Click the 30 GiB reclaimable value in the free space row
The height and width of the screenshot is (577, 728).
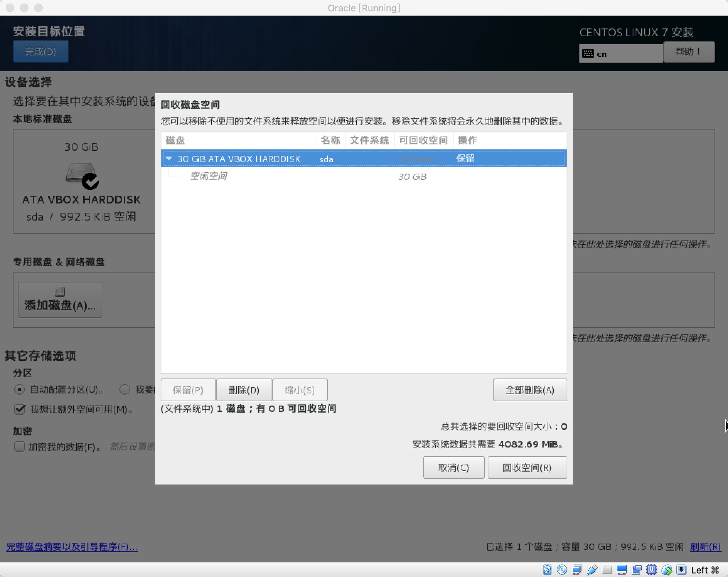pos(412,177)
